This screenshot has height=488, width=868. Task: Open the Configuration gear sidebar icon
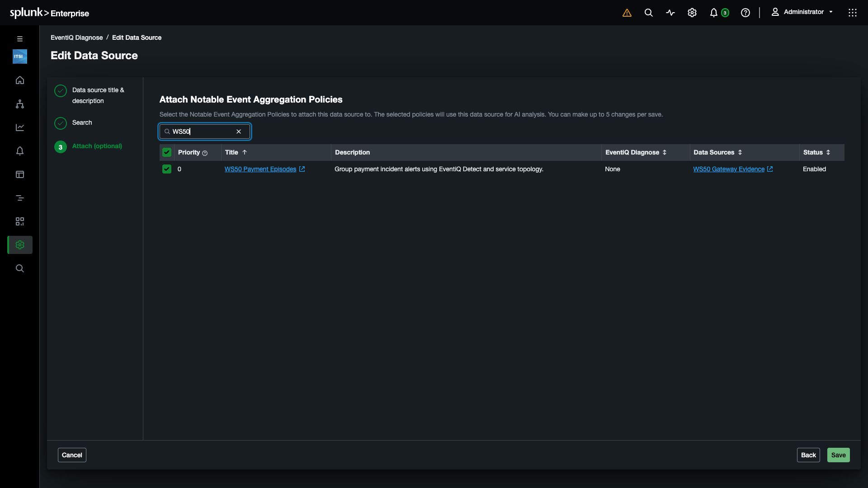pyautogui.click(x=20, y=245)
